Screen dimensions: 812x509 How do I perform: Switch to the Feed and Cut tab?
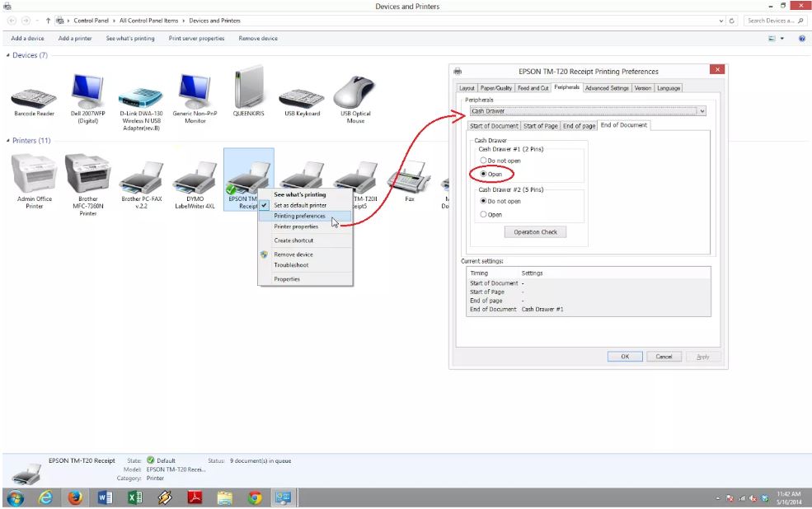click(x=533, y=88)
